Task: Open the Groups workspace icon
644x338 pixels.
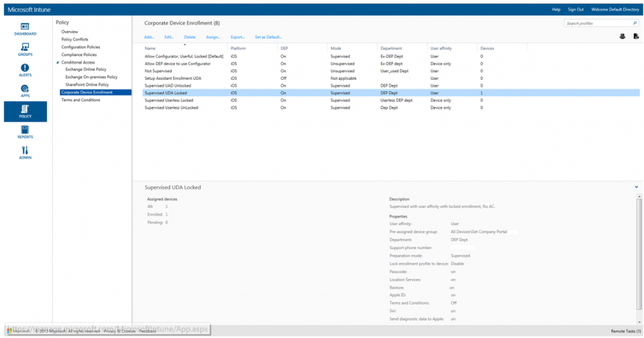Action: click(x=25, y=50)
